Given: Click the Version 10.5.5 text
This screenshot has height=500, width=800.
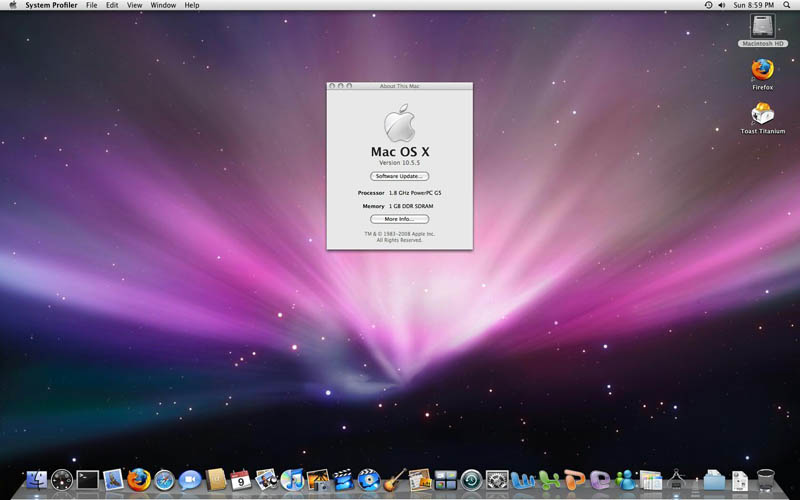Looking at the screenshot, I should [399, 162].
